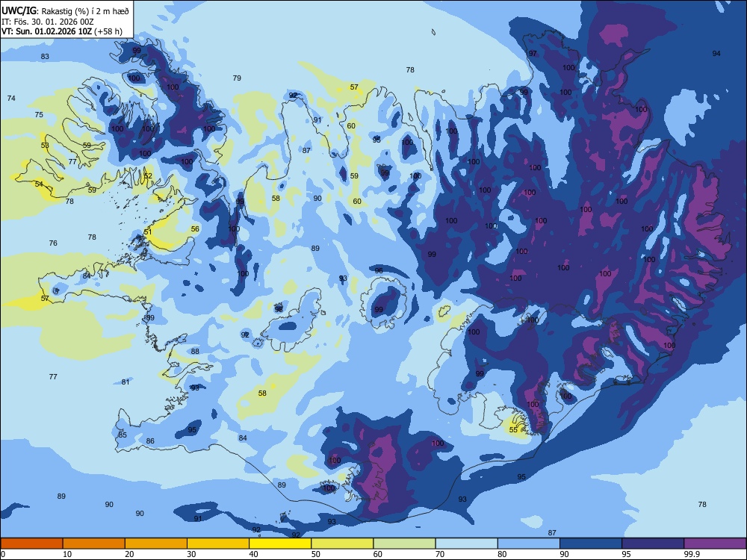747x560 pixels.
Task: Click the bright yellow 40–50 legend swatch
Action: [280, 544]
